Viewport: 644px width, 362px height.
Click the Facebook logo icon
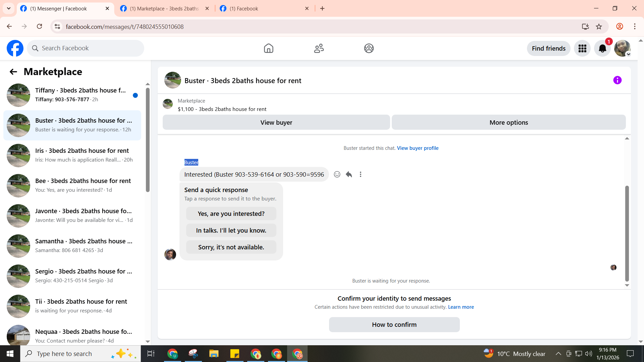pos(15,48)
